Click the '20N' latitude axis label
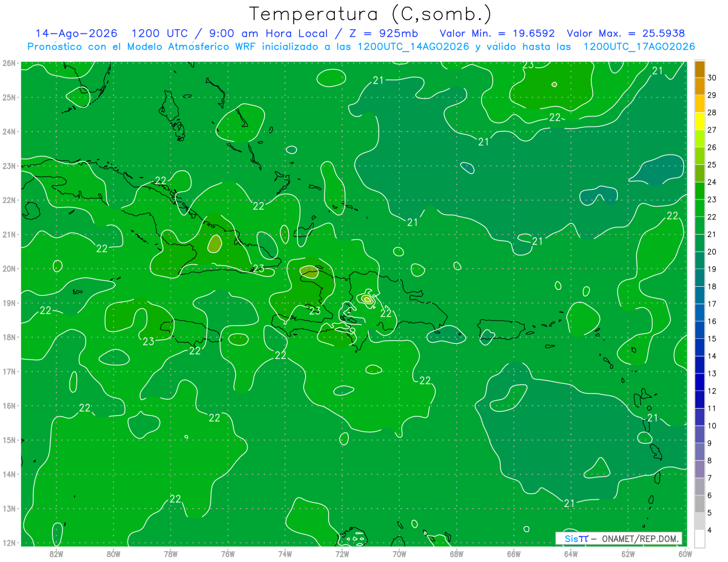This screenshot has height=562, width=728. (8, 269)
